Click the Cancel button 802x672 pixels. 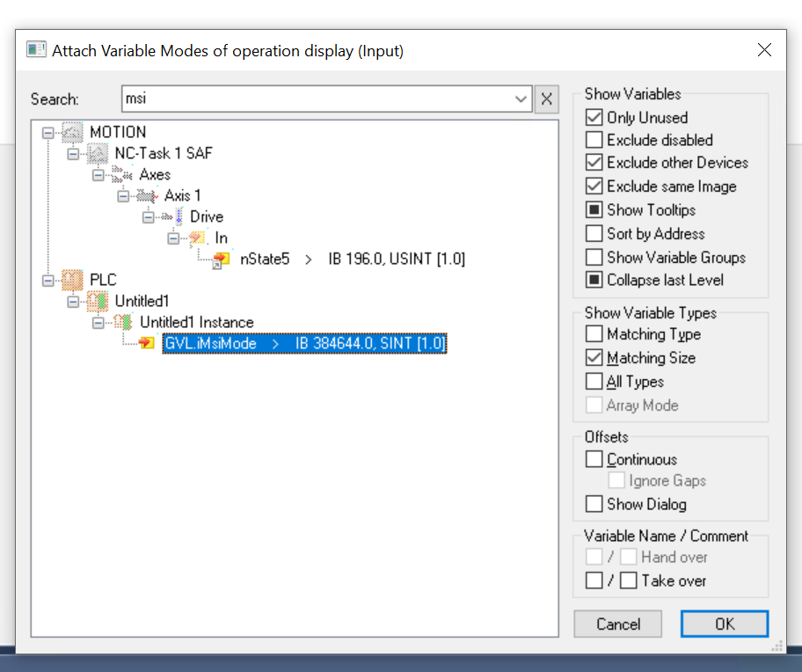coord(618,624)
